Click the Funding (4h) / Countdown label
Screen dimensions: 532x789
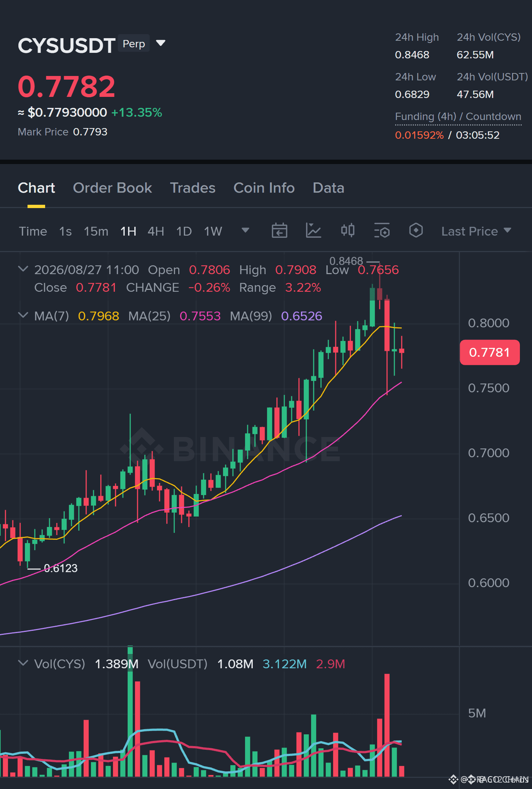pyautogui.click(x=458, y=116)
